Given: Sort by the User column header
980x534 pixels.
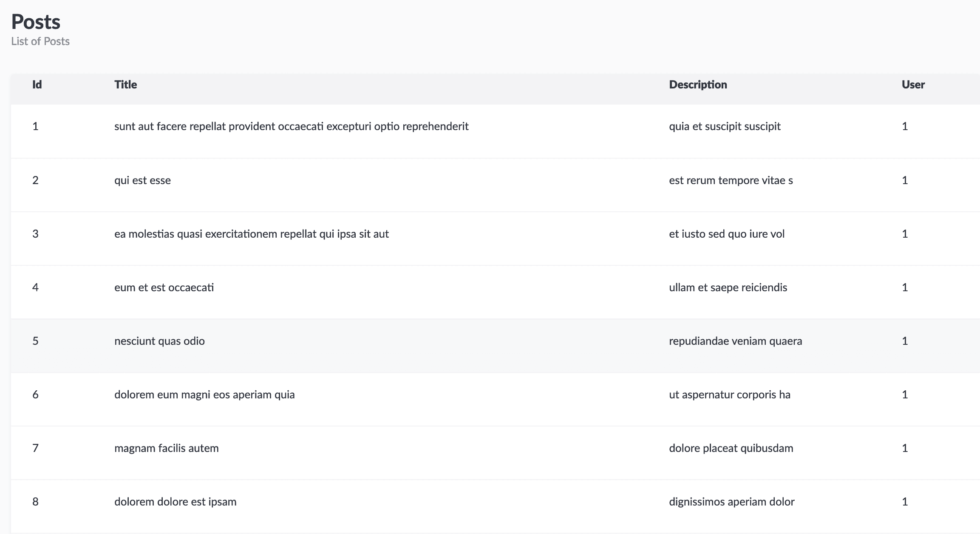Looking at the screenshot, I should point(912,85).
